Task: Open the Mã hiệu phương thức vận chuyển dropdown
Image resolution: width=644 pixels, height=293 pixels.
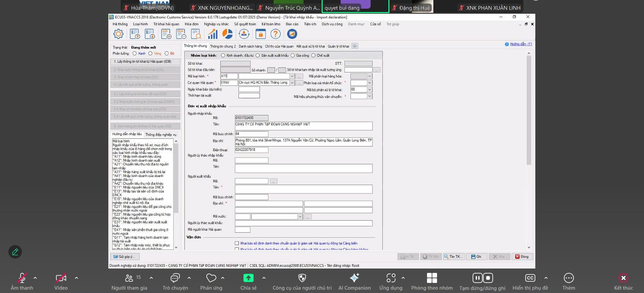Action: [369, 97]
